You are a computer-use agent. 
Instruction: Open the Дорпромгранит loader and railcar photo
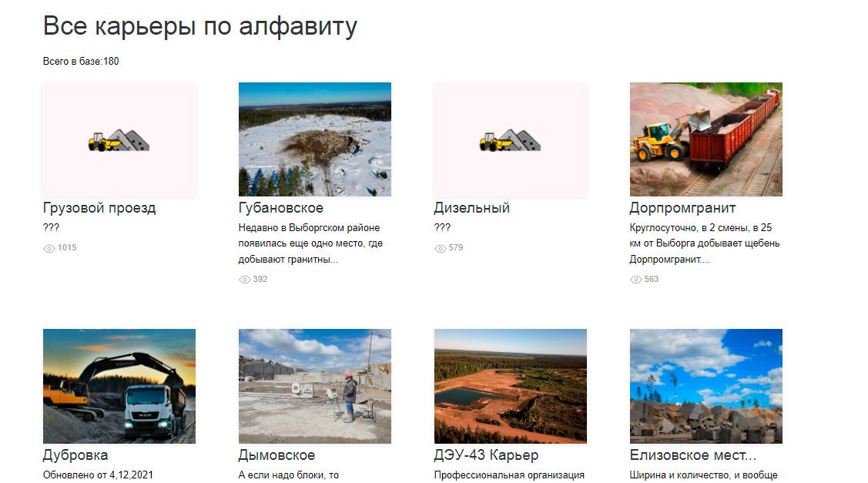[705, 139]
